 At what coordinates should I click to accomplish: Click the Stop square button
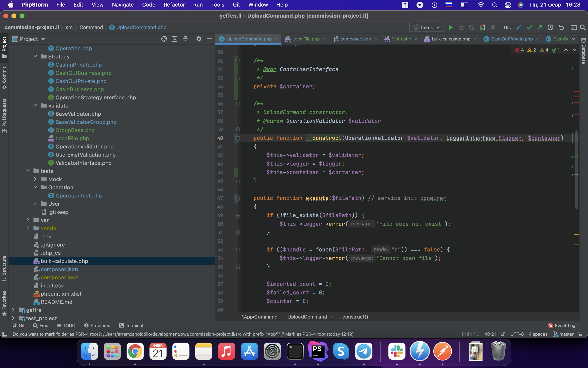[493, 28]
